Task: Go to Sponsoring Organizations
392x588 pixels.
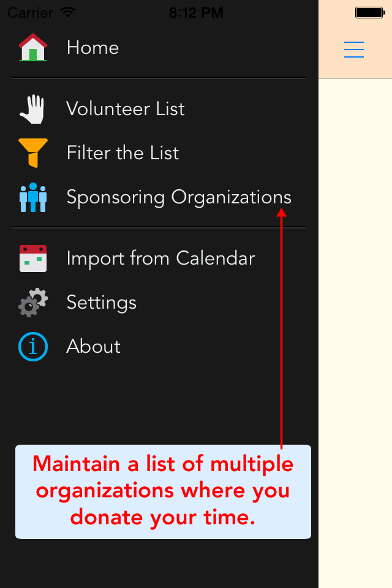Action: pos(179,197)
